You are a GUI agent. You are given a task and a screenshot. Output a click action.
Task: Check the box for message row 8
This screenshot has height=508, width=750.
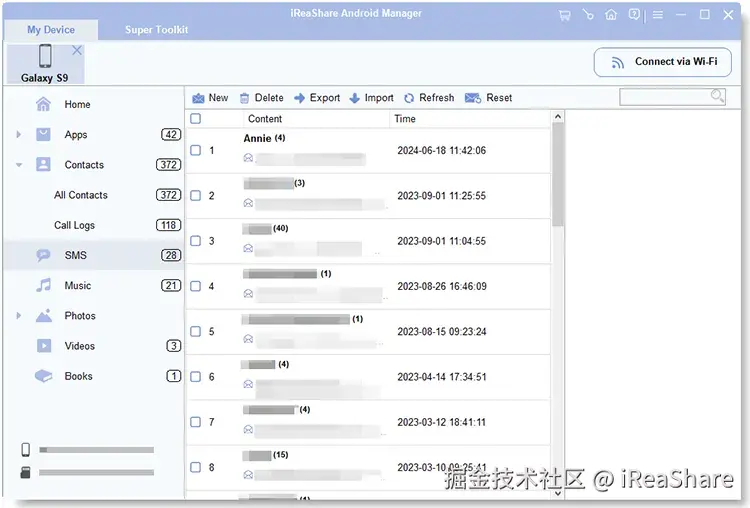pos(196,467)
